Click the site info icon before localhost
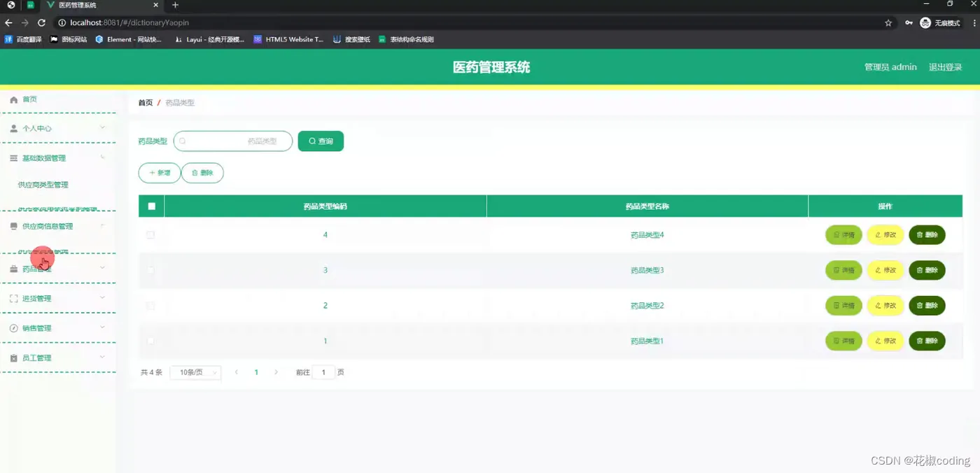Viewport: 980px width, 473px height. 62,23
